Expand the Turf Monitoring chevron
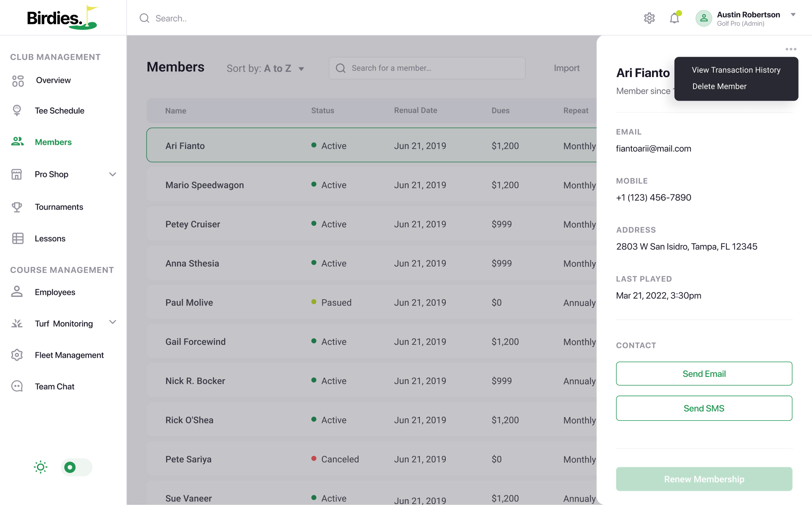This screenshot has width=812, height=505. 113,322
